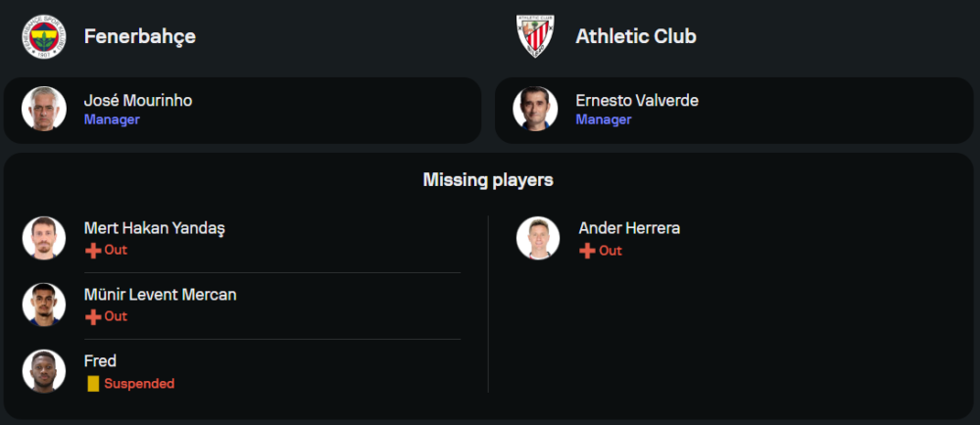Click José Mourinho's manager photo

click(43, 110)
